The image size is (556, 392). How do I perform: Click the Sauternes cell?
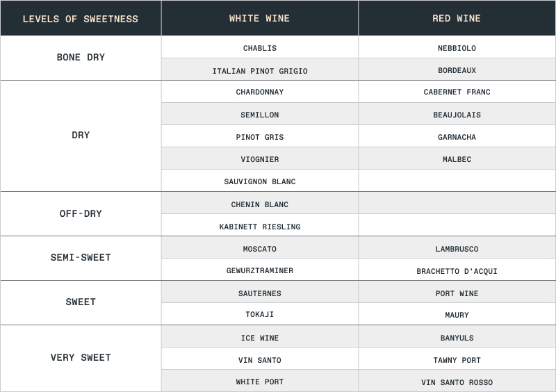click(259, 292)
